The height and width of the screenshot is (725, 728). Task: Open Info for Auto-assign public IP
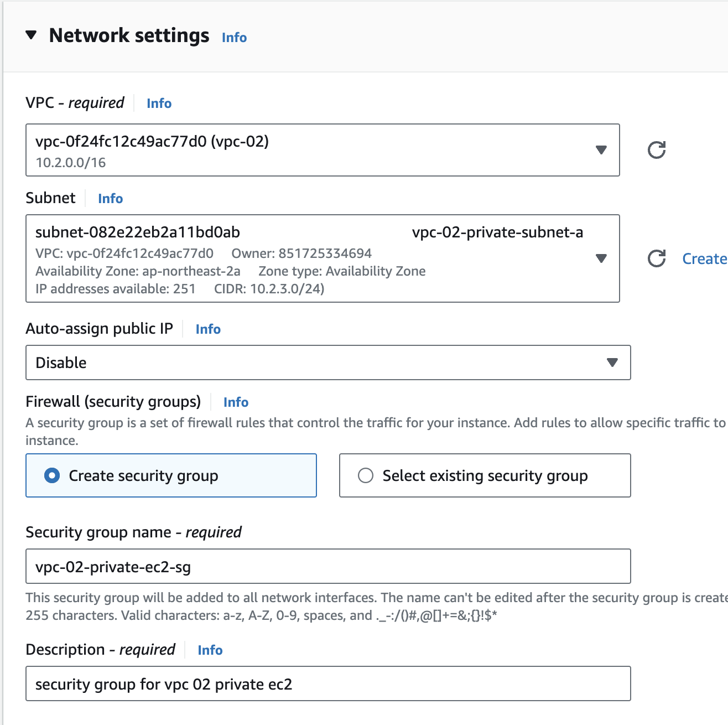pos(208,329)
